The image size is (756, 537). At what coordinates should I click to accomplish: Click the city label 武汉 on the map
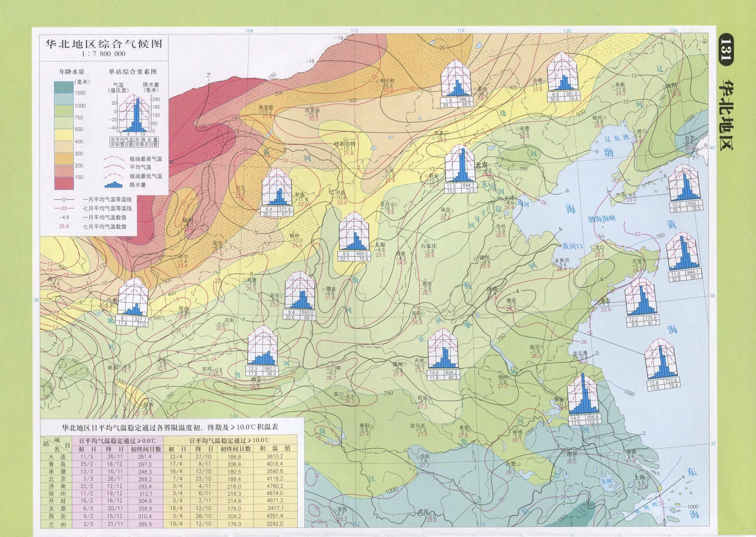click(423, 512)
